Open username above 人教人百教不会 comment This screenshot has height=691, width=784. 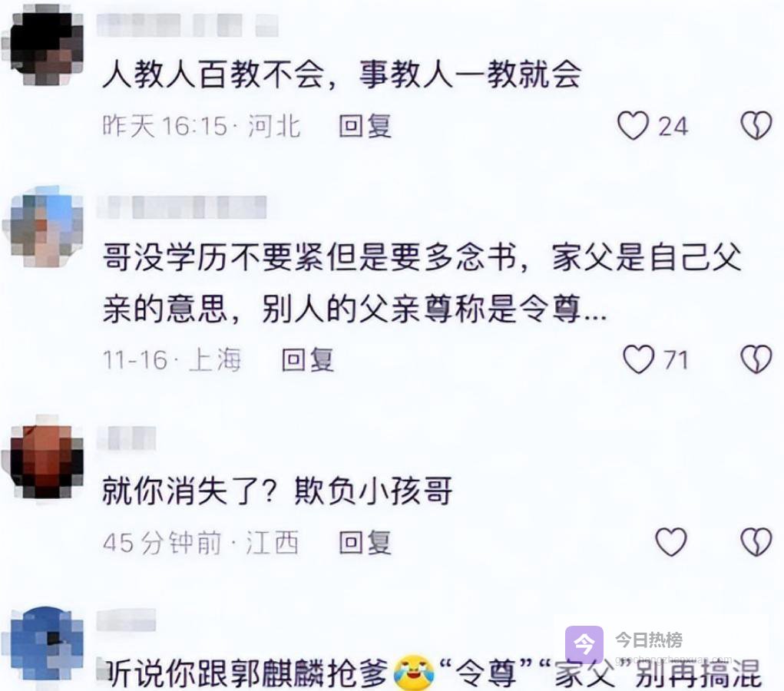coord(187,25)
